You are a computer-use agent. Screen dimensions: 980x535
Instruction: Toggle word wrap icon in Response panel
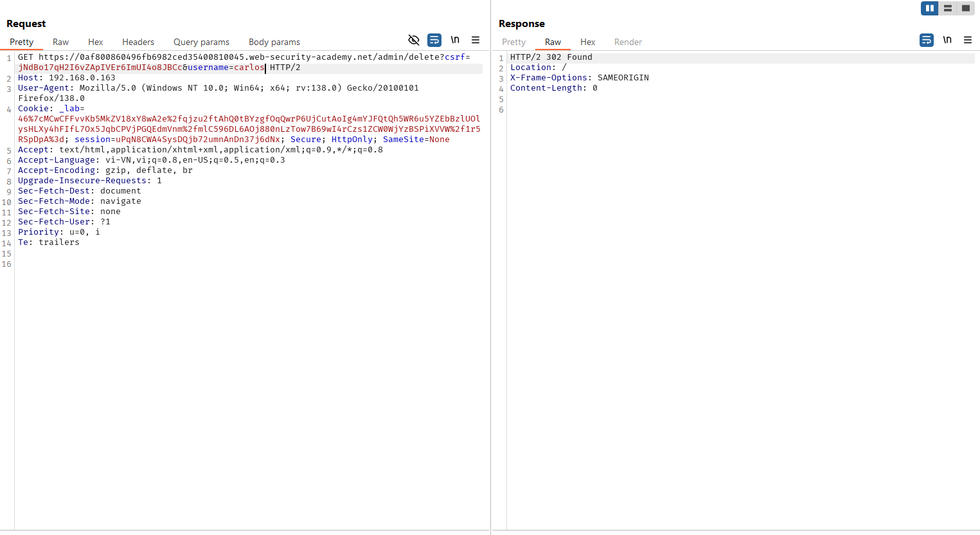pos(927,40)
